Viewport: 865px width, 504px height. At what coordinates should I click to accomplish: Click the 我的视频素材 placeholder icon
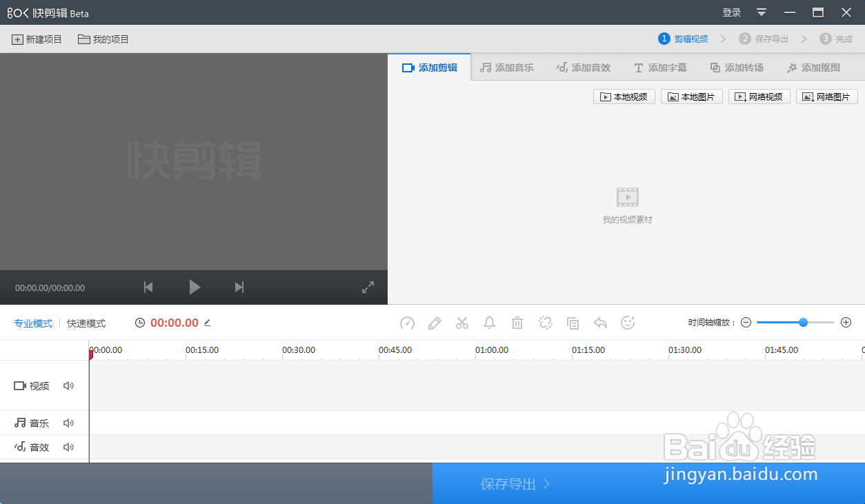point(628,197)
